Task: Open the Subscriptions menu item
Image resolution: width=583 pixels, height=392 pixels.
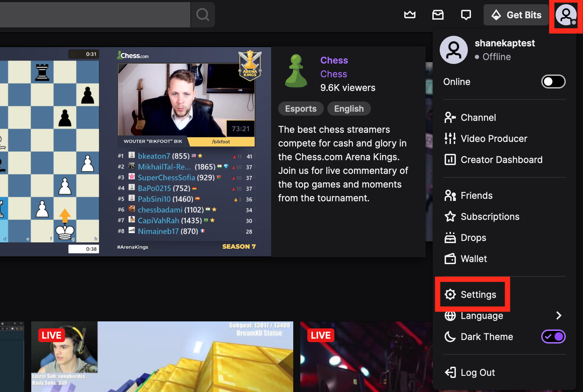Action: coord(490,217)
